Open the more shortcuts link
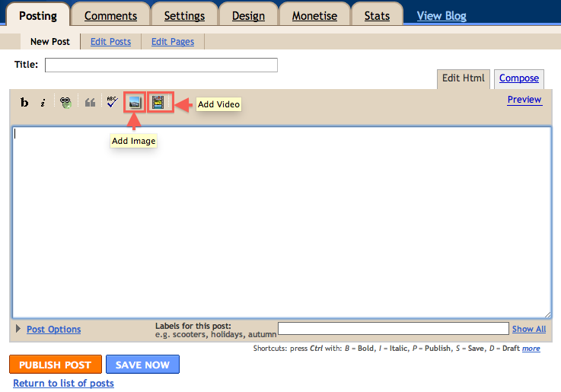The image size is (561, 392). pos(531,349)
